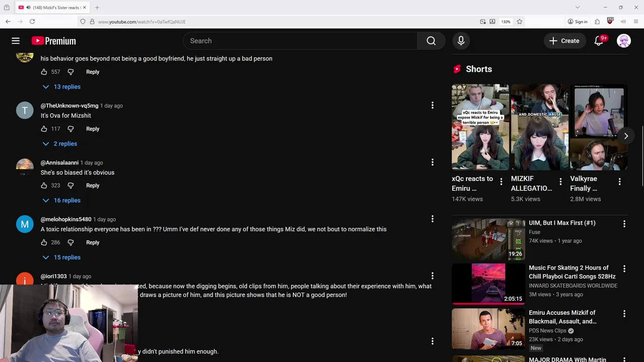
Task: Play 'Music For Skating 2 Hours' thumbnail
Action: pyautogui.click(x=488, y=284)
